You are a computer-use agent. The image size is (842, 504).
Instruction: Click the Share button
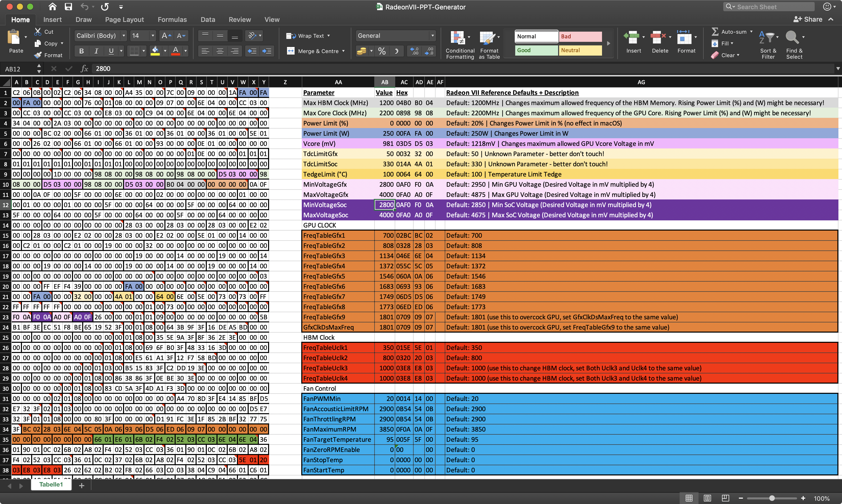coord(808,19)
